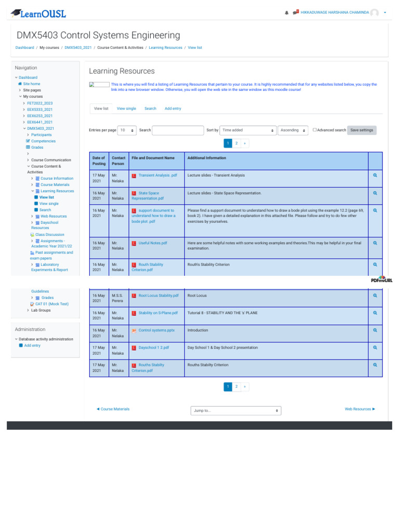Click the CAT 01 (Mock Test) quiz icon

pos(32,304)
